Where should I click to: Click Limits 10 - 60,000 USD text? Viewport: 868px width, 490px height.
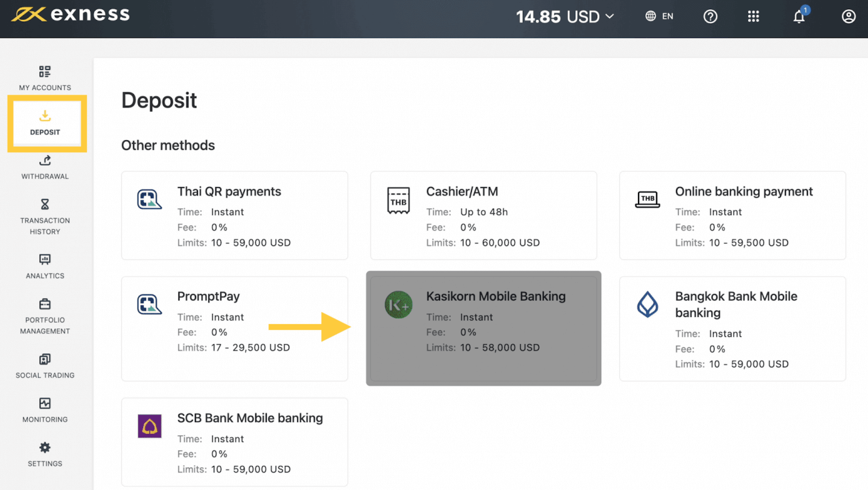483,243
